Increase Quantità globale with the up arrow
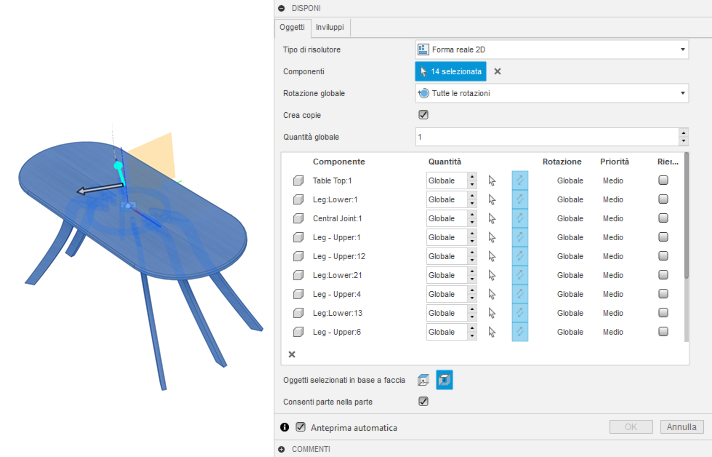 [x=683, y=133]
